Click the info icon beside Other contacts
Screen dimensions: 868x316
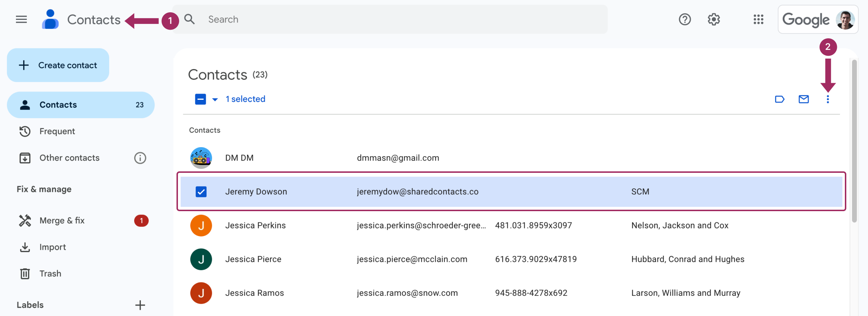click(x=140, y=158)
